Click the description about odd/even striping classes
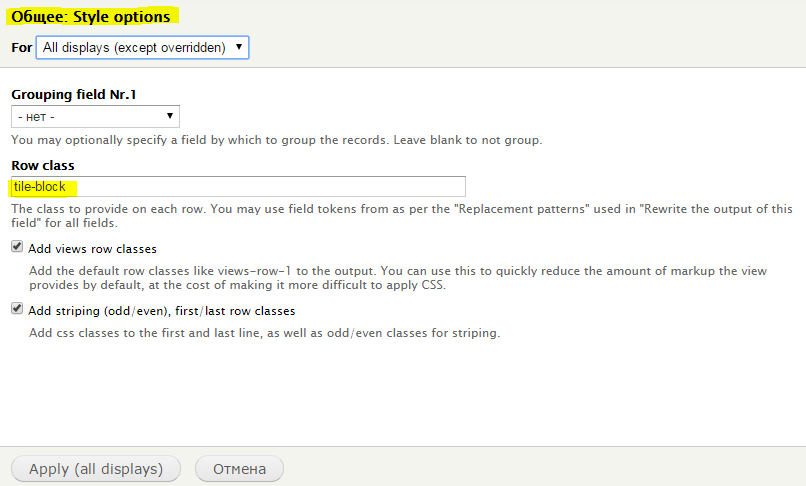 tap(264, 333)
